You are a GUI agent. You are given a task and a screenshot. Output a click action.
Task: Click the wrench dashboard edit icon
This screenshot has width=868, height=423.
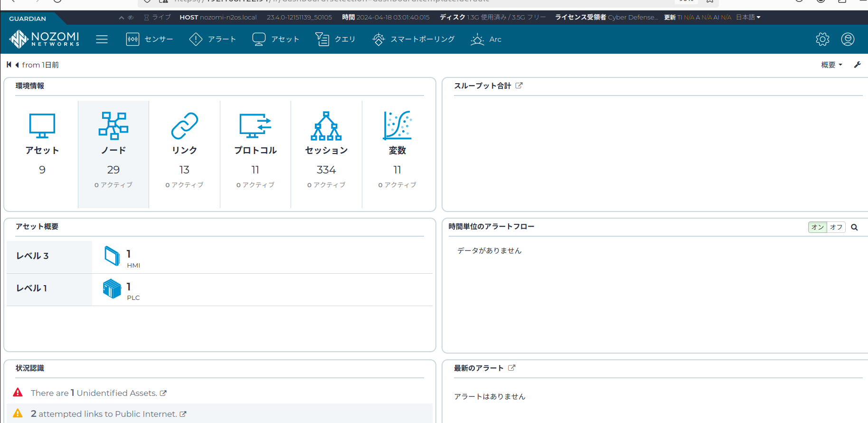pos(857,65)
